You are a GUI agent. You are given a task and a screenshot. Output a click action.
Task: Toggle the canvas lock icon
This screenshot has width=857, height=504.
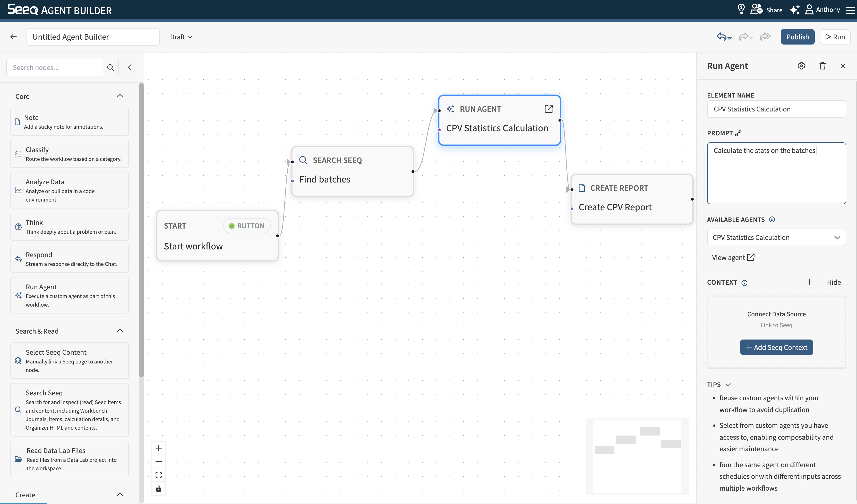coord(158,489)
